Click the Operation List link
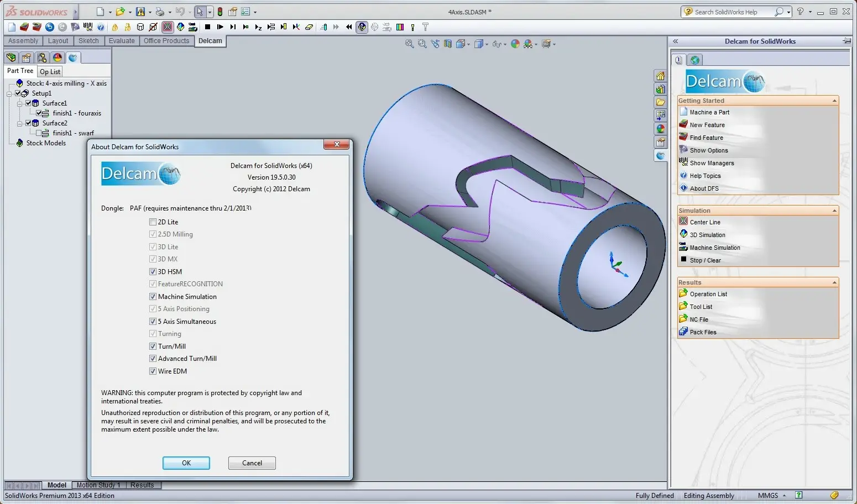This screenshot has width=857, height=504. [708, 294]
